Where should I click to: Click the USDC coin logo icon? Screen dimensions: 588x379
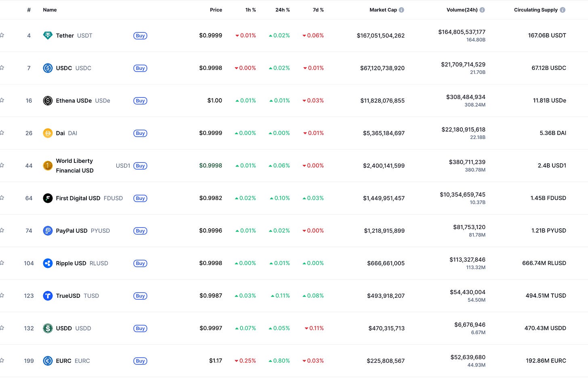click(48, 68)
